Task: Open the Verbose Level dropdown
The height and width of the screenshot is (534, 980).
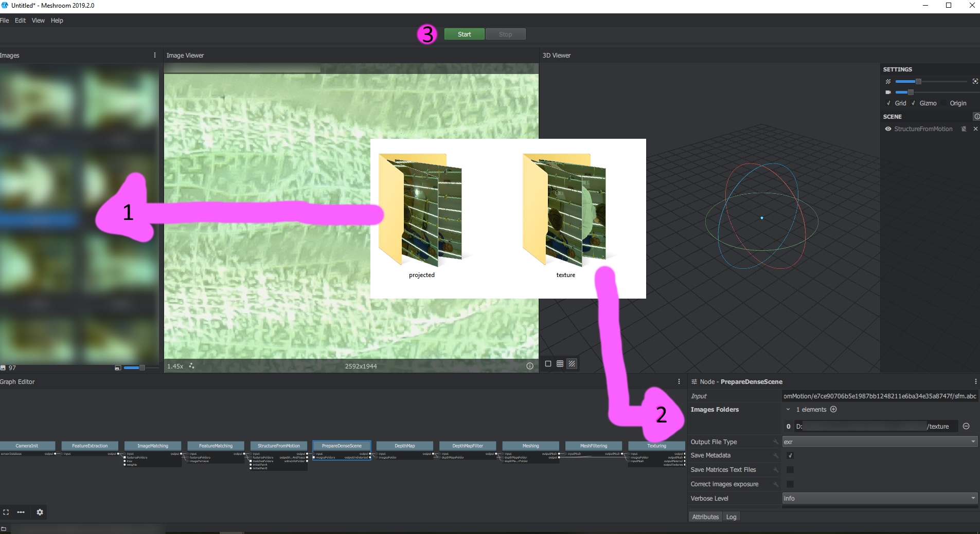Action: pos(880,498)
